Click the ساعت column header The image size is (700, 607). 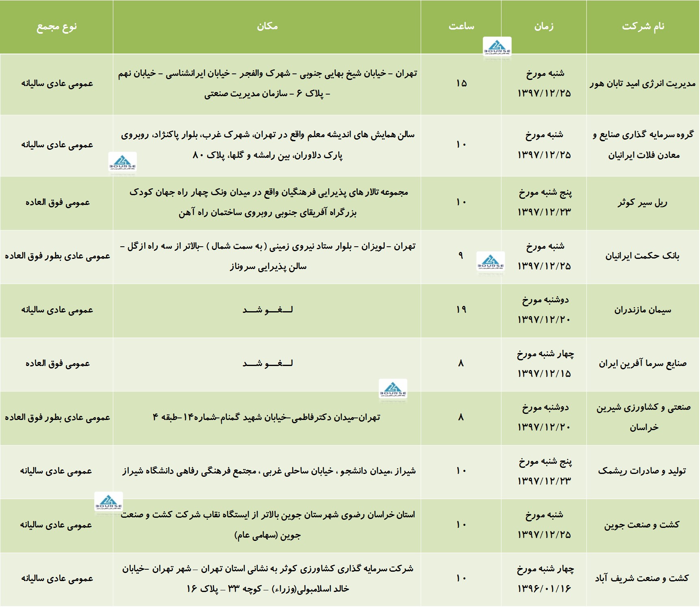click(x=461, y=26)
